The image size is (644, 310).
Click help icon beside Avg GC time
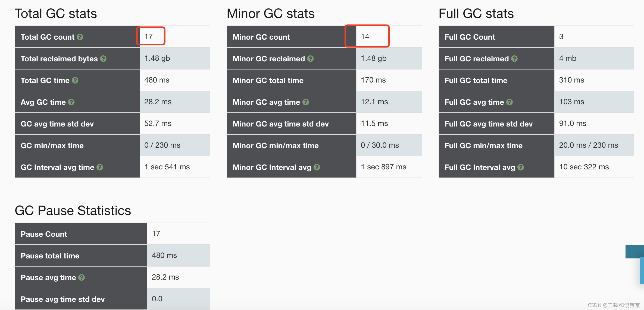coord(71,102)
